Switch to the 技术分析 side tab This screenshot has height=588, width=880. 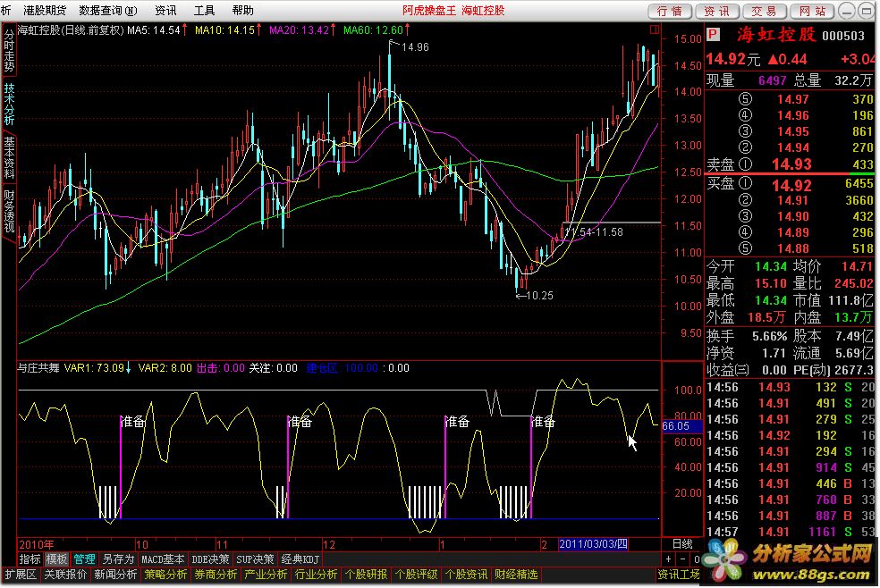[x=9, y=103]
